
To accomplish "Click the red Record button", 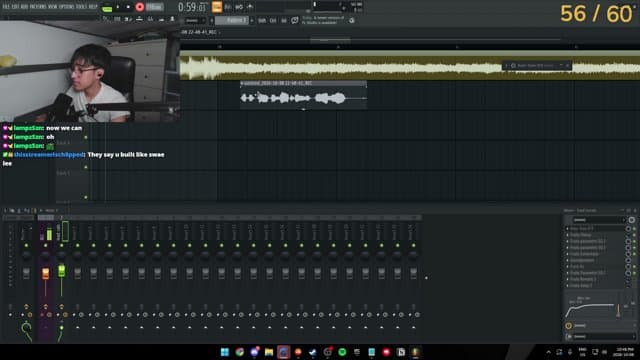I will click(140, 7).
